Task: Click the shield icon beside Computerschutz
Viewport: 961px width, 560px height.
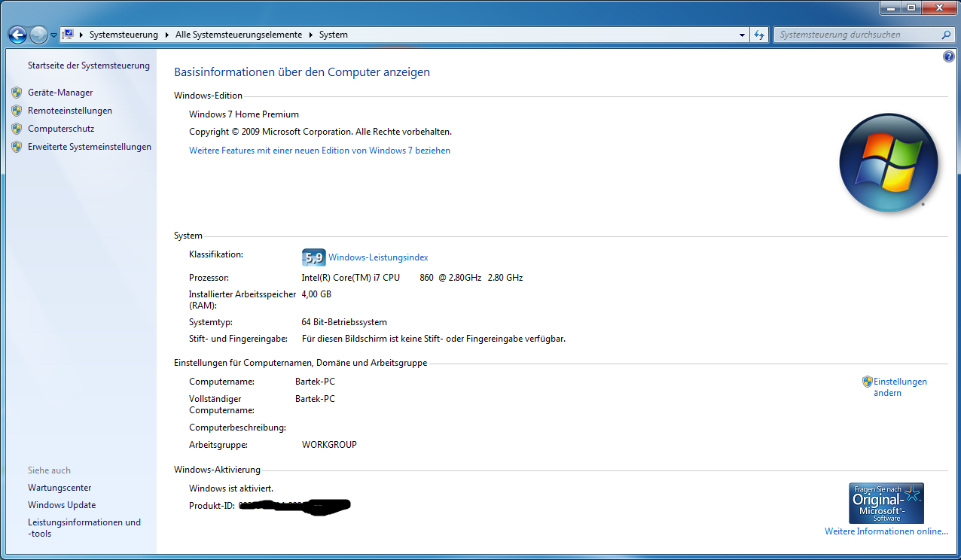Action: point(17,129)
